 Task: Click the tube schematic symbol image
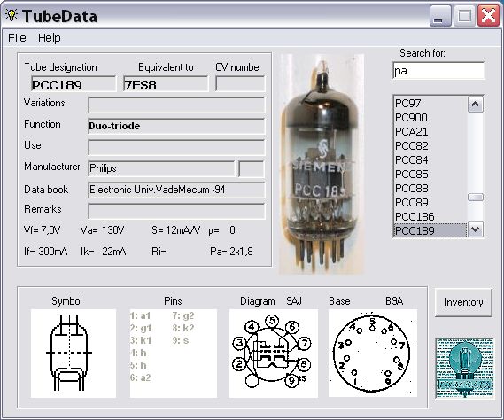point(74,354)
